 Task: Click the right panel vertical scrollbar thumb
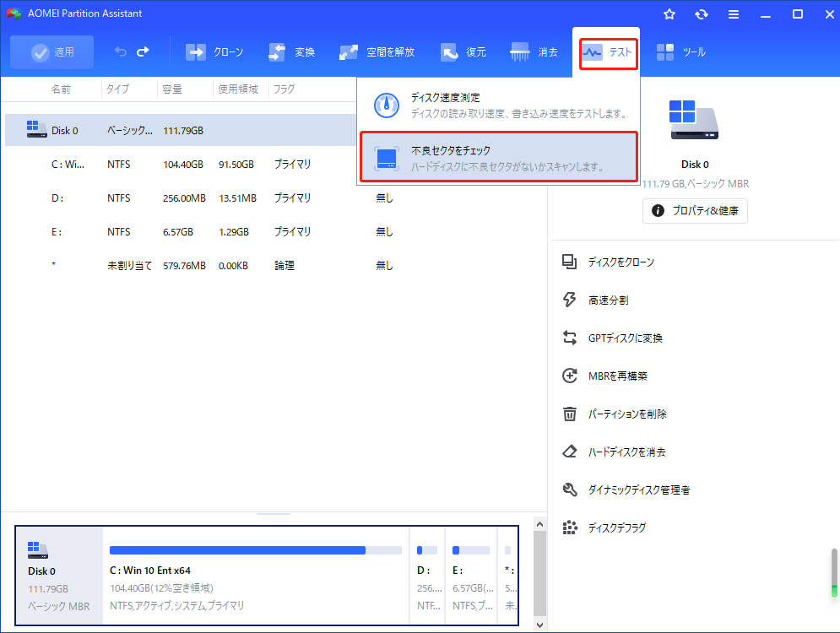[834, 572]
